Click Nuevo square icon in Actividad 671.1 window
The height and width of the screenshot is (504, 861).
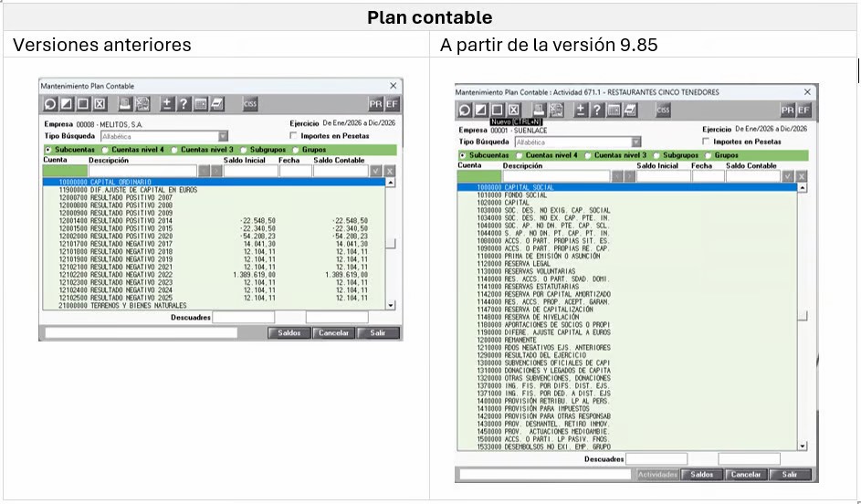tap(497, 110)
